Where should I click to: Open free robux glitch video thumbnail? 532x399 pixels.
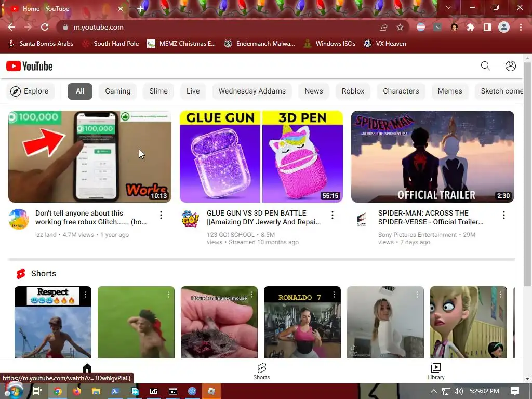point(90,156)
